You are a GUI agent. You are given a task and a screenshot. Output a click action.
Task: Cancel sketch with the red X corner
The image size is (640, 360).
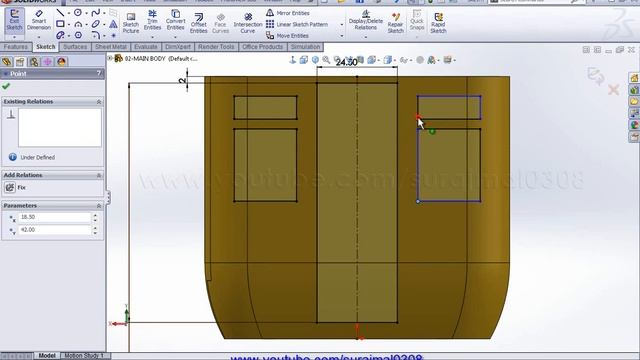[x=613, y=89]
